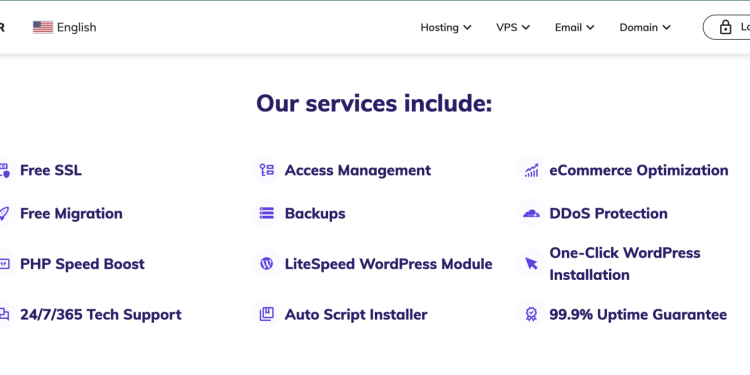Viewport: 750px width, 375px height.
Task: Click the Backups stacked-lines icon
Action: [x=266, y=213]
